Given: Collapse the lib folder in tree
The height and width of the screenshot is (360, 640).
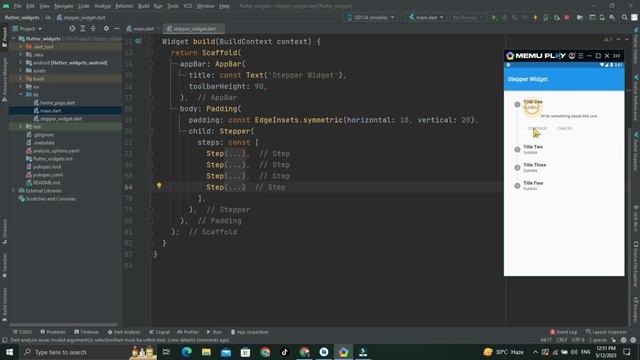Looking at the screenshot, I should [20, 94].
